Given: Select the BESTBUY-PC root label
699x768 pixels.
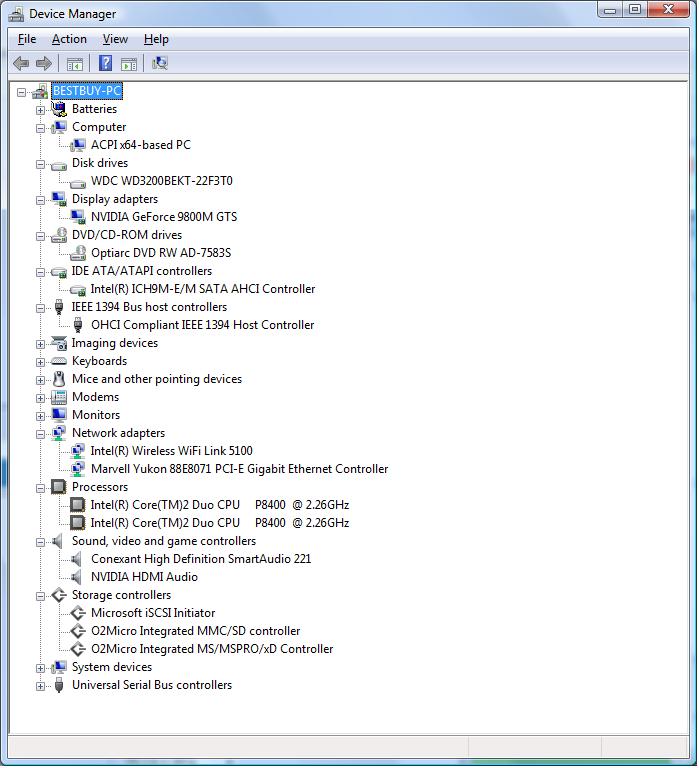Looking at the screenshot, I should [87, 91].
